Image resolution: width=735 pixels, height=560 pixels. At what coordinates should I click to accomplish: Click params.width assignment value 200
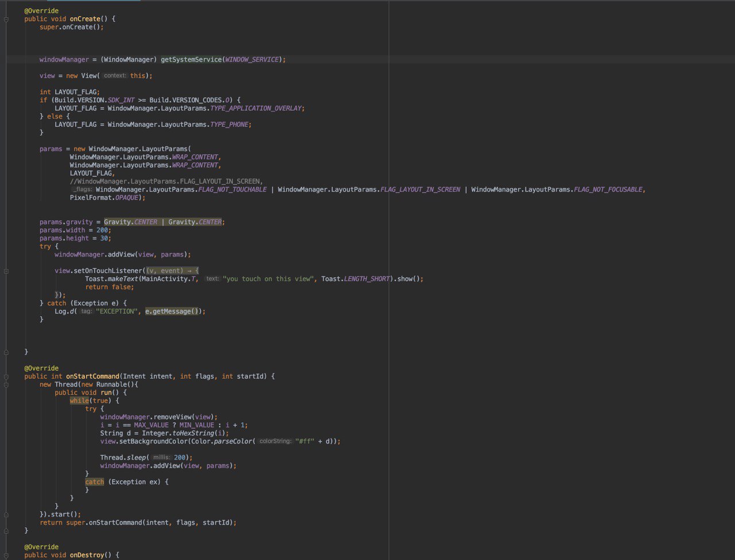point(102,230)
